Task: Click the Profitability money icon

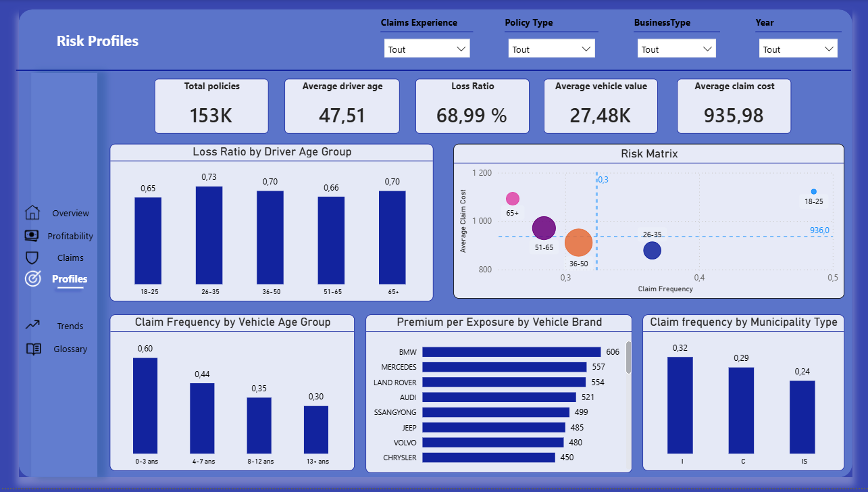Action: click(x=32, y=236)
